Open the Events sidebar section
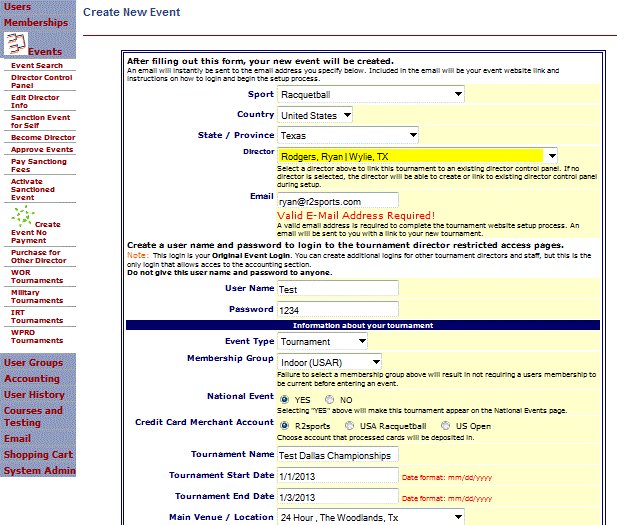Screen dimensions: 617x525 (x=45, y=52)
